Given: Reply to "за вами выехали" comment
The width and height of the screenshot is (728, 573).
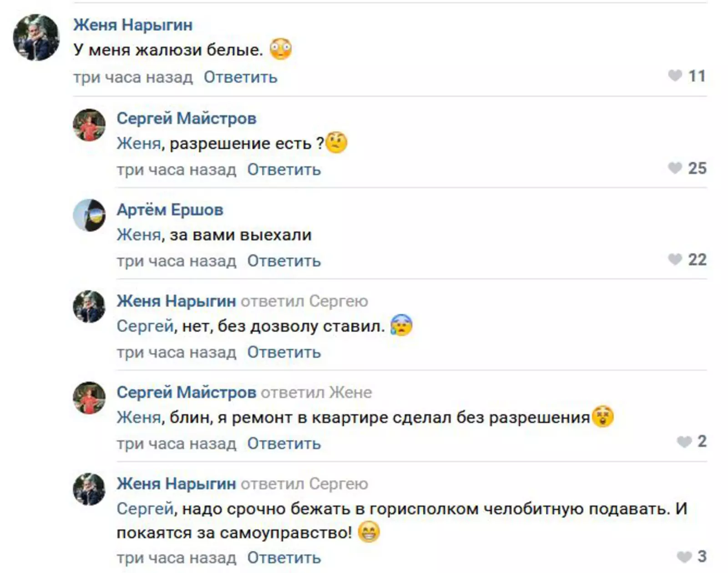Looking at the screenshot, I should pos(284,261).
